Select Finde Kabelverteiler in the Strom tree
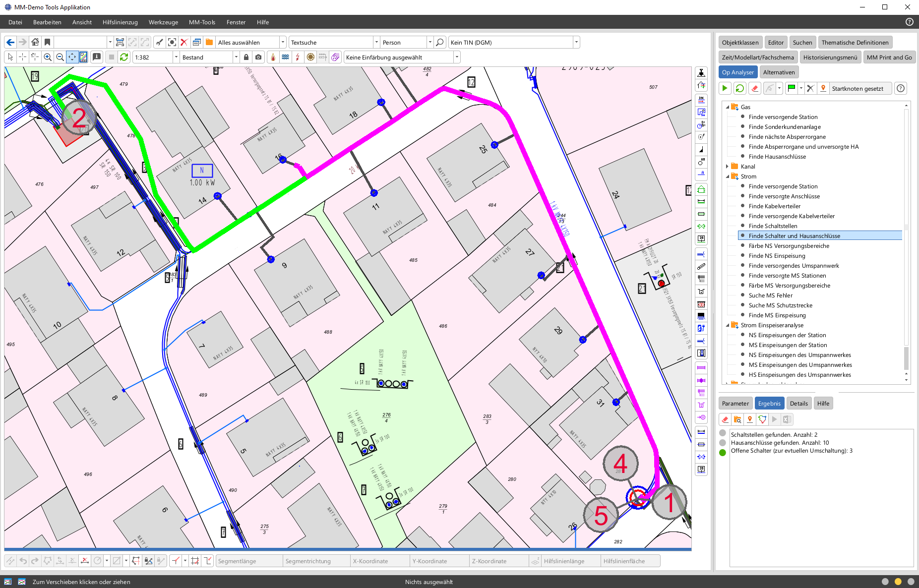 tap(774, 206)
